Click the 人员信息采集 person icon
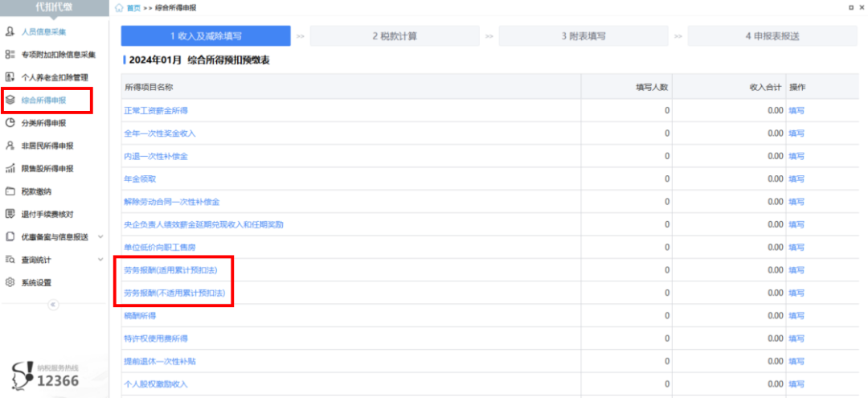Viewport: 868px width, 398px height. coord(10,32)
